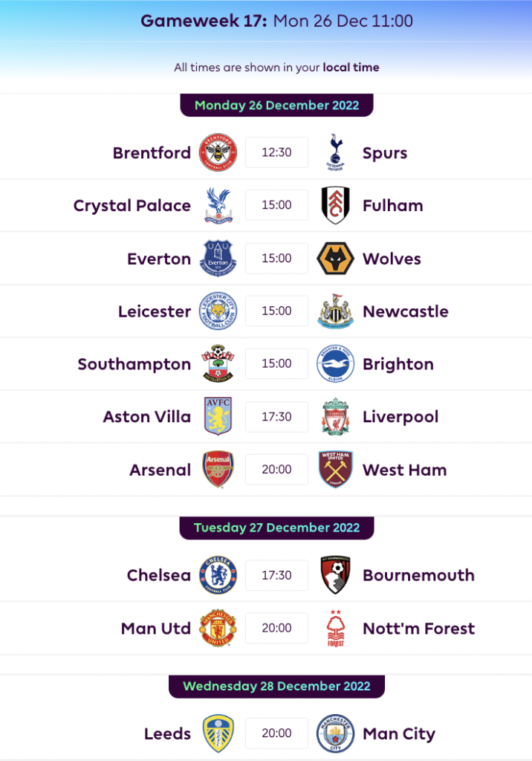Click the Gameweek 17 title bar

266,22
